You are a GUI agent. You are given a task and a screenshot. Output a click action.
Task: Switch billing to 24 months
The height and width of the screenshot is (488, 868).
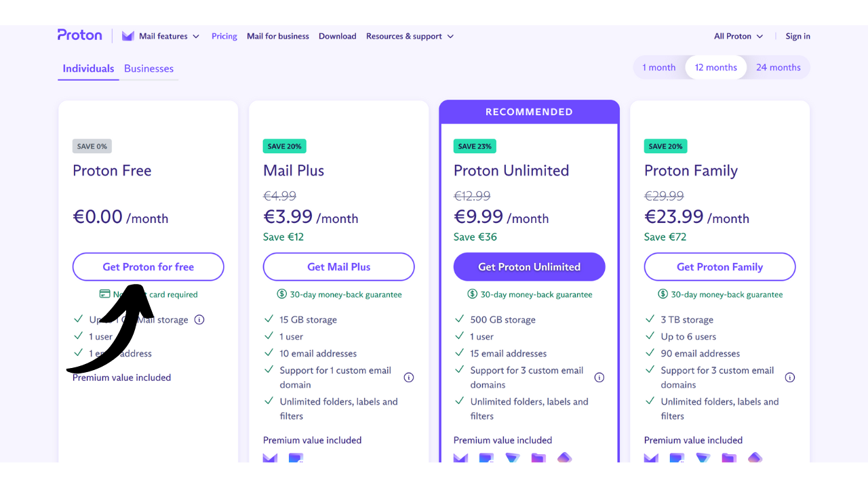778,68
